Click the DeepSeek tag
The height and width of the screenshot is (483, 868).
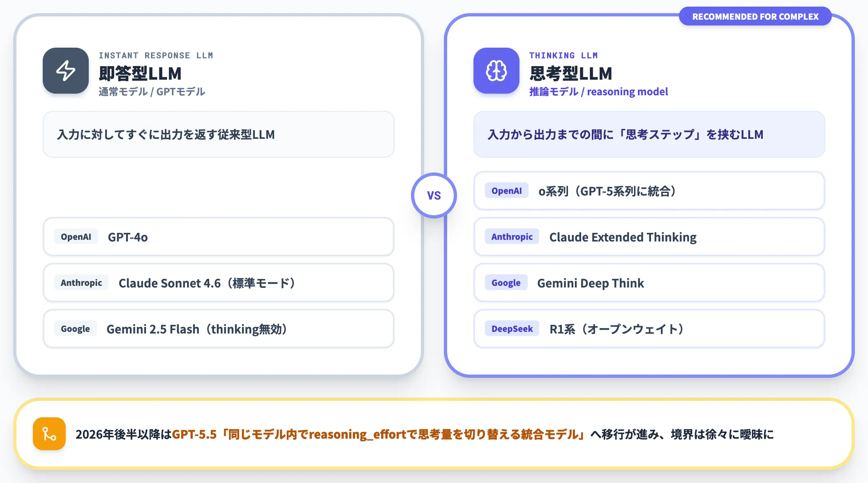tap(512, 329)
